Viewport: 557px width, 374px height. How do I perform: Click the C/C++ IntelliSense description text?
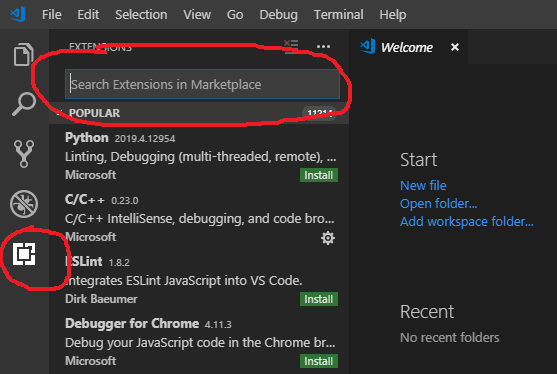click(199, 219)
